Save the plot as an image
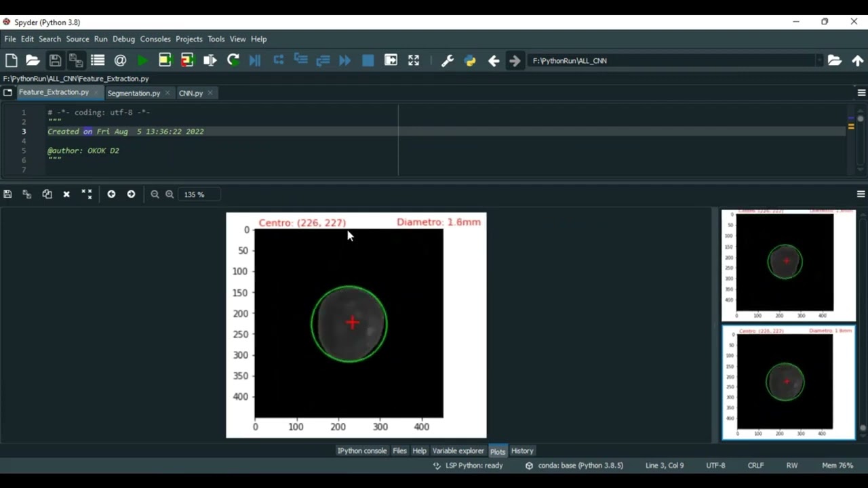 tap(7, 194)
